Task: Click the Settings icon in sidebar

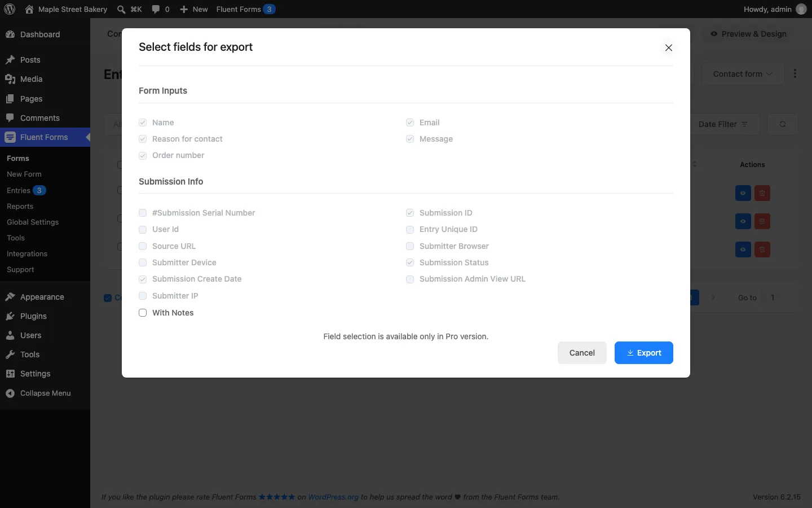Action: coord(10,374)
